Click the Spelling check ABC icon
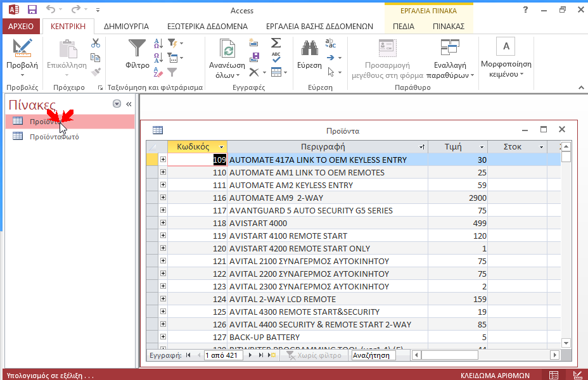Image resolution: width=588 pixels, height=380 pixels. coord(276,58)
